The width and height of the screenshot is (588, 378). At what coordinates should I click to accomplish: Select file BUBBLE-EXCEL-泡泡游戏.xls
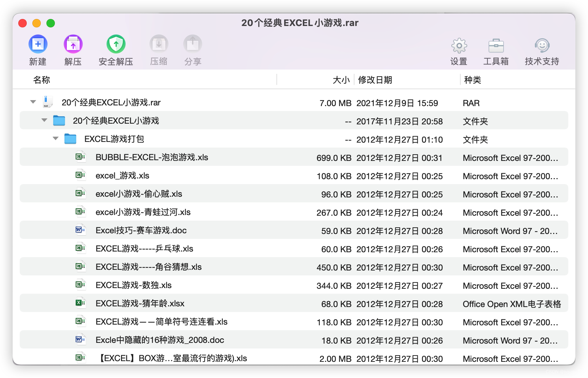(x=152, y=157)
